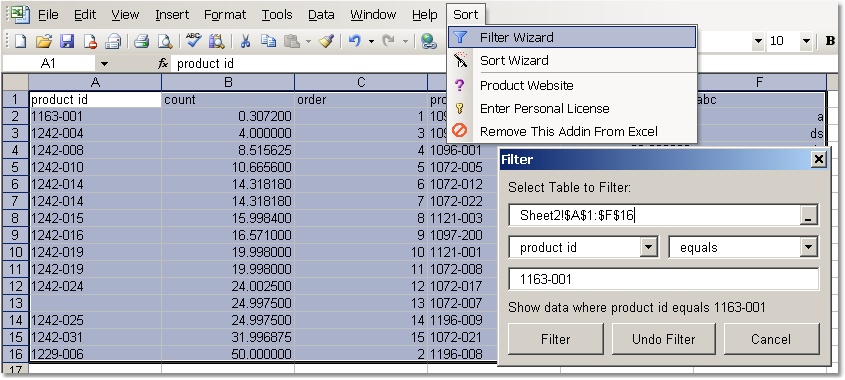Open the File menu

click(48, 15)
